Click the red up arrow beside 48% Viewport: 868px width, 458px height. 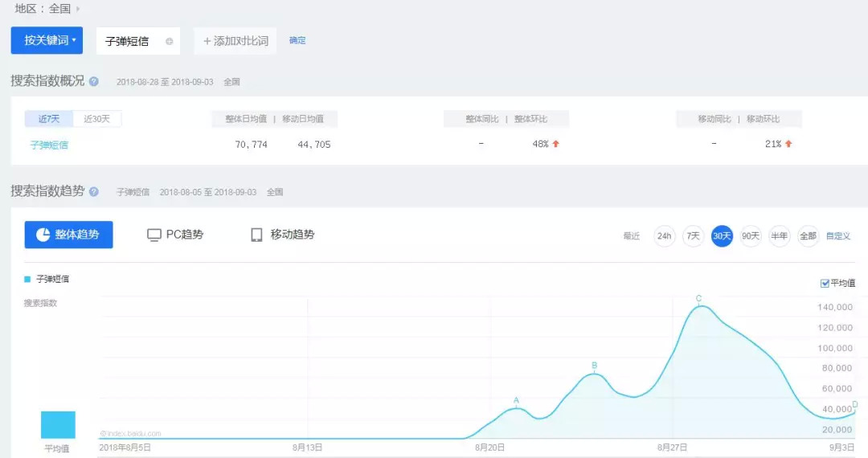pos(555,144)
